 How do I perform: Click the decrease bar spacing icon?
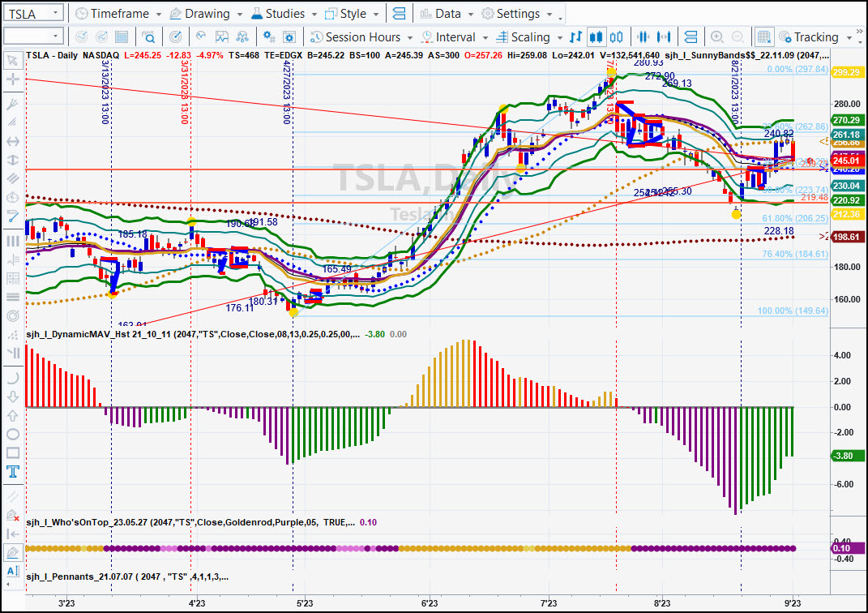click(x=643, y=37)
